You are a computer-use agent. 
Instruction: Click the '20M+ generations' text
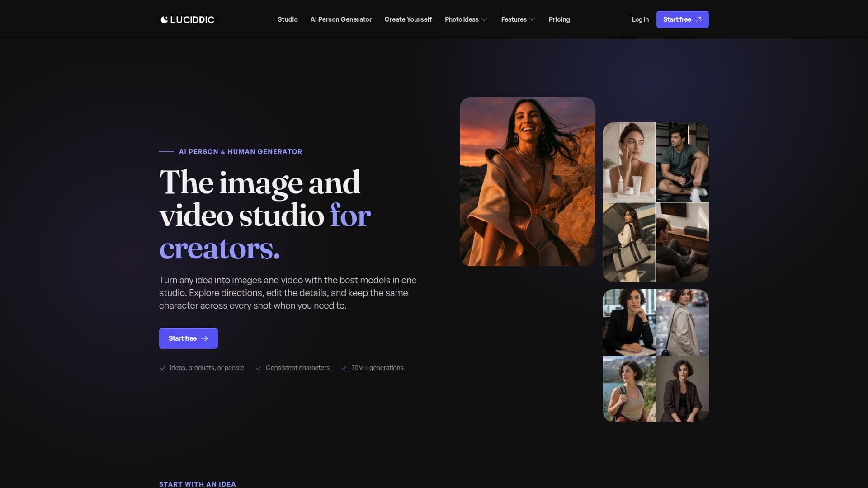pos(377,368)
